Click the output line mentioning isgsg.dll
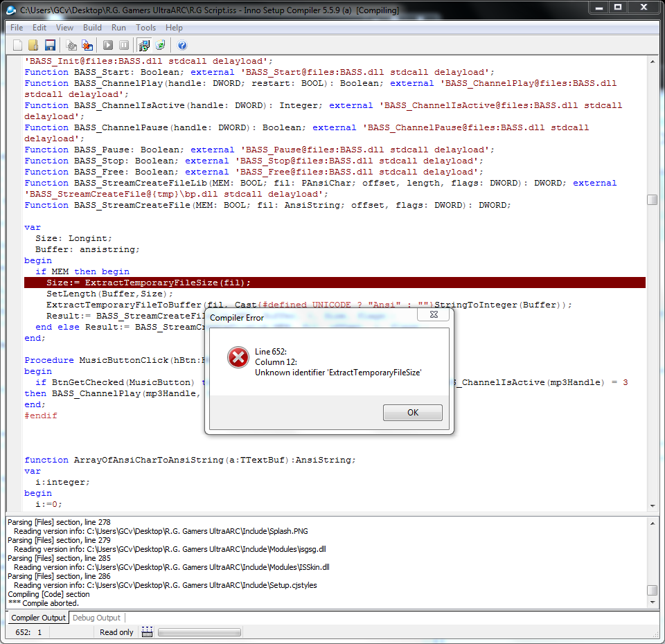Screen dimensions: 665x644 (170, 549)
